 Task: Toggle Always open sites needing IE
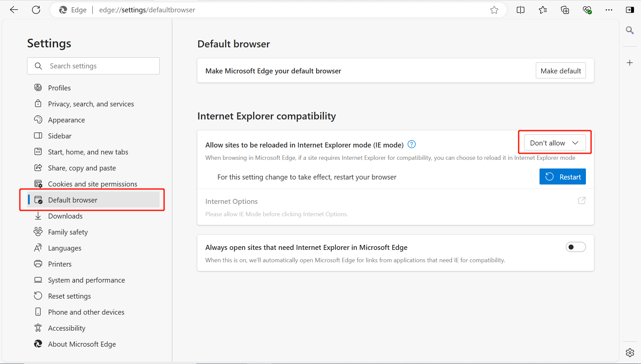[x=576, y=247]
